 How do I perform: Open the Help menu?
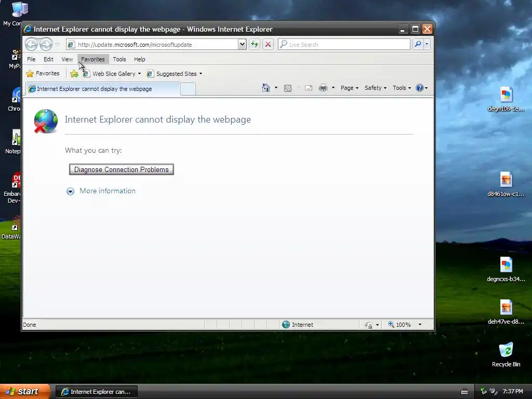[x=139, y=59]
